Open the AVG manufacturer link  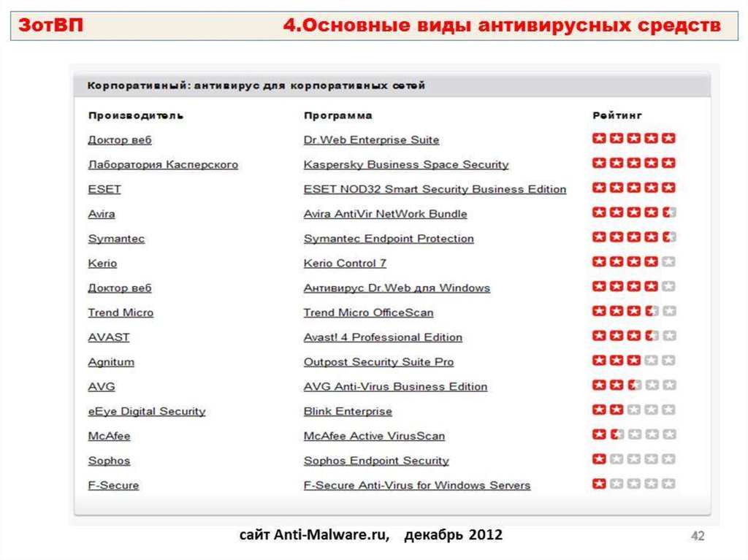[102, 386]
